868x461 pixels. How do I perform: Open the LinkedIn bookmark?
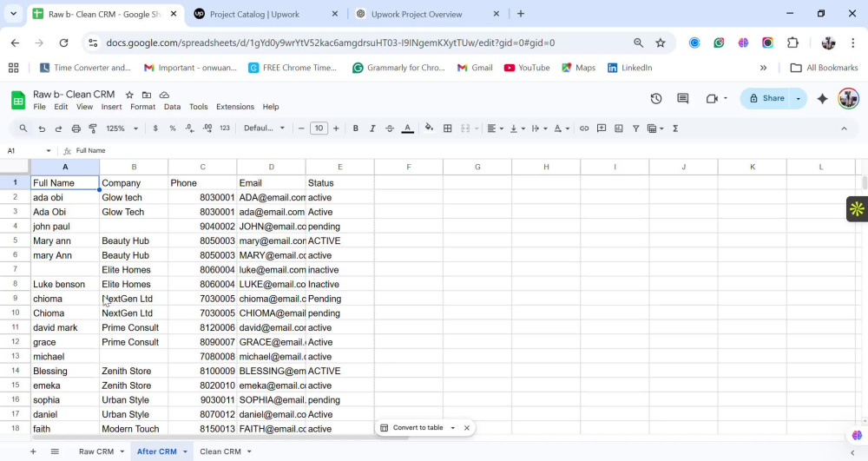pos(630,68)
